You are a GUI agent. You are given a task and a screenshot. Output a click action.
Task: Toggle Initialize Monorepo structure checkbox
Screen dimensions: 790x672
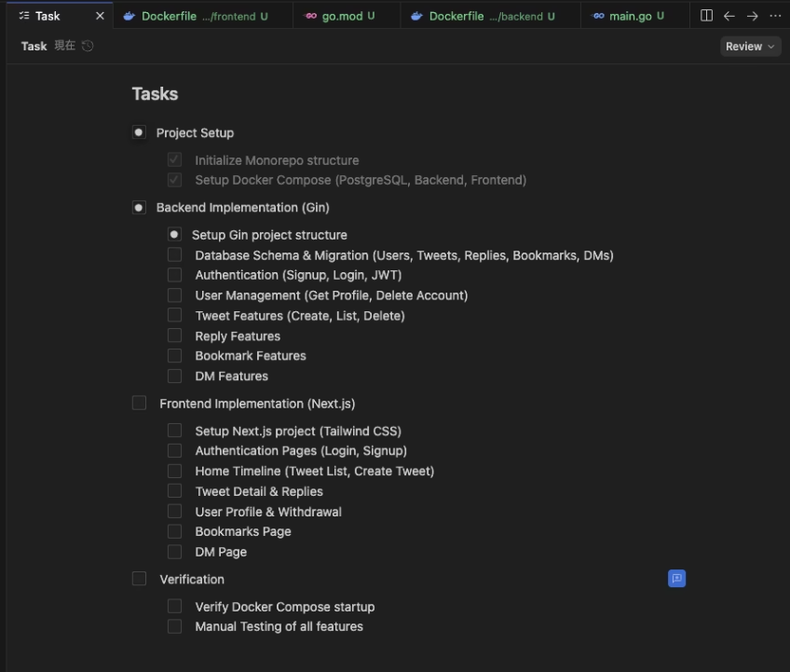point(174,159)
